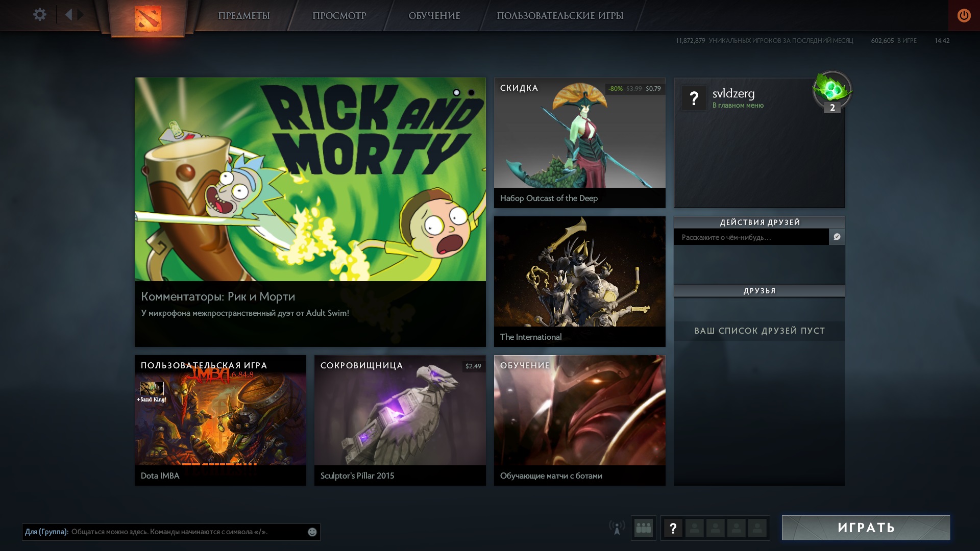Open the ПОЛЬЗОВАТЕЛЬСКИЕ ИГРЫ tab
Screen dimensions: 980x551
560,16
